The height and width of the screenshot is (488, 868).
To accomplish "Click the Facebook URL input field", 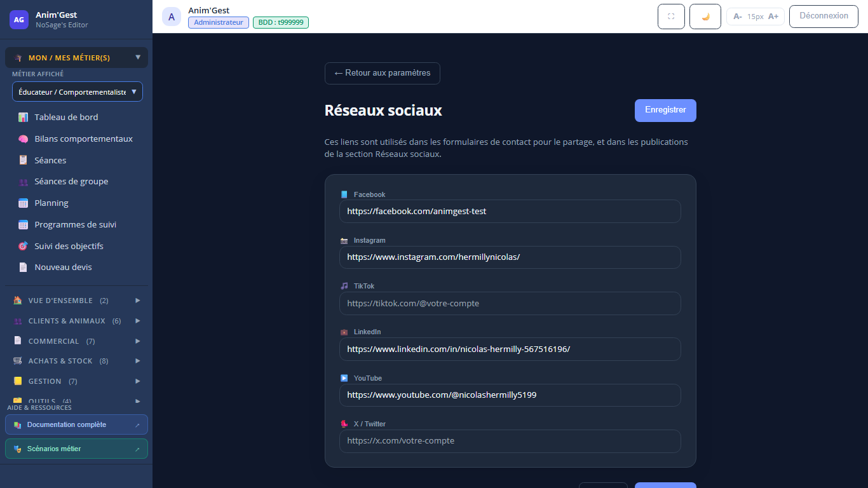I will click(x=510, y=211).
